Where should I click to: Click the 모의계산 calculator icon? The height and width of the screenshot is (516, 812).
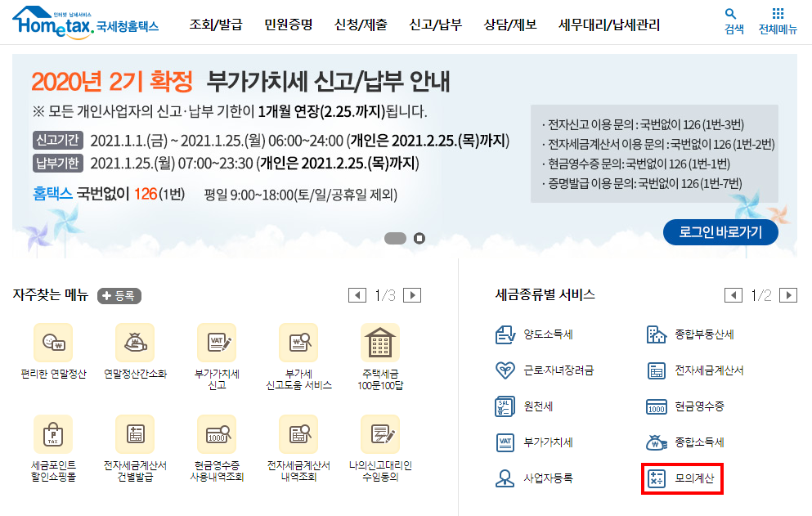(656, 478)
